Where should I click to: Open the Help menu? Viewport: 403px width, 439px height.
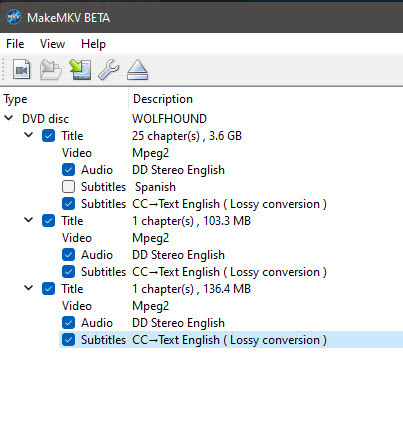[93, 44]
